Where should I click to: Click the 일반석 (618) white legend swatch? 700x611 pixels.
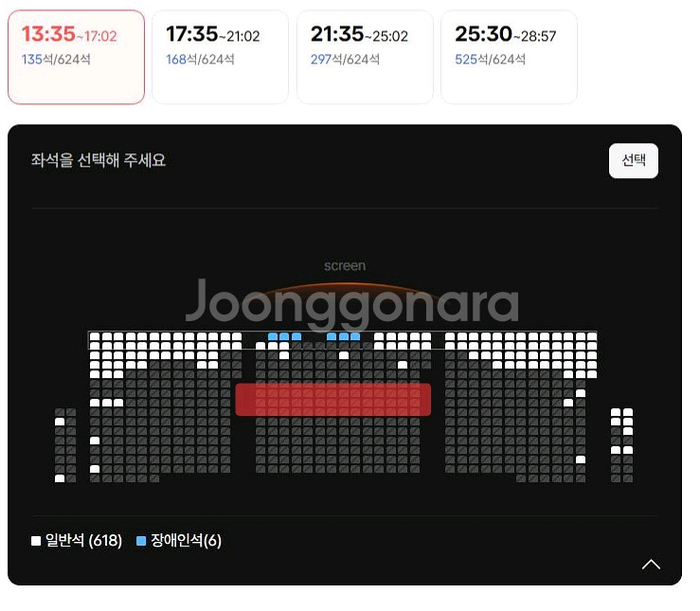[36, 541]
